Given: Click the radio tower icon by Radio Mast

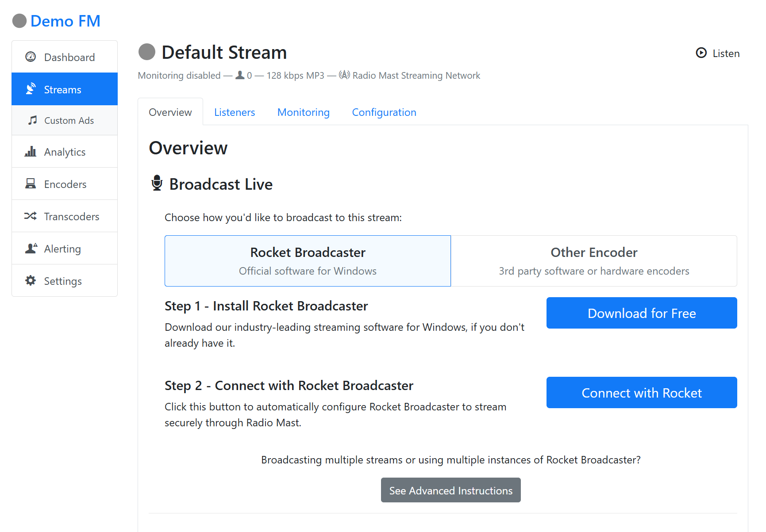Looking at the screenshot, I should pos(344,75).
